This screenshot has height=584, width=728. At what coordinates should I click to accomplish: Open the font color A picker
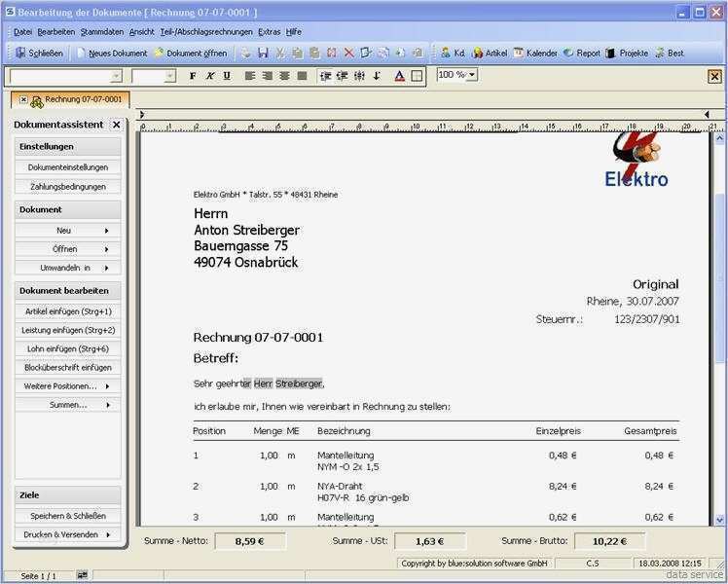click(399, 76)
